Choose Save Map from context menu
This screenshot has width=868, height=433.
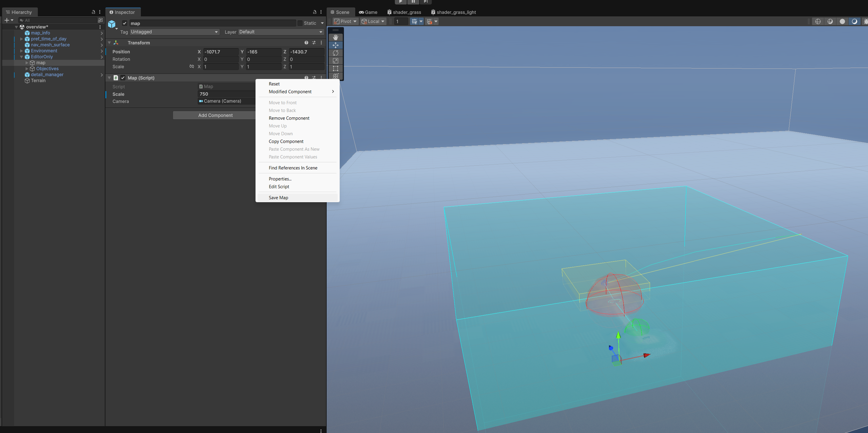coord(278,198)
